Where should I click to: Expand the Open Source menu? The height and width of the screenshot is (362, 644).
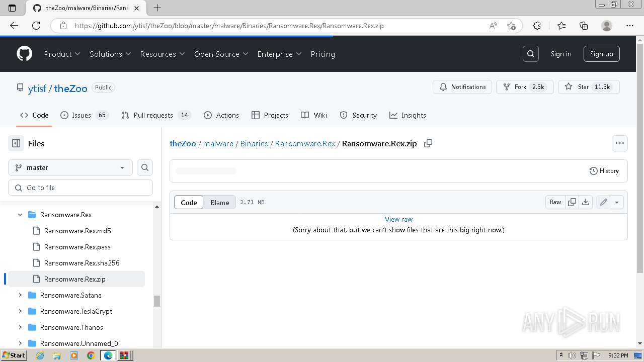click(221, 54)
